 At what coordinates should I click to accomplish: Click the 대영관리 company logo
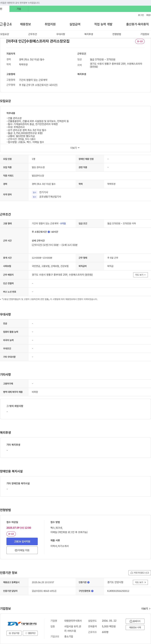[x=22, y=624]
